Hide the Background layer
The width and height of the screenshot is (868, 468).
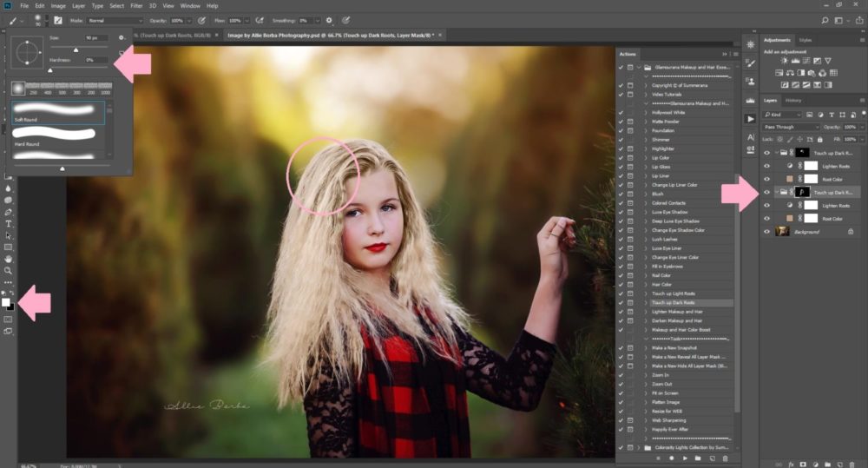766,232
